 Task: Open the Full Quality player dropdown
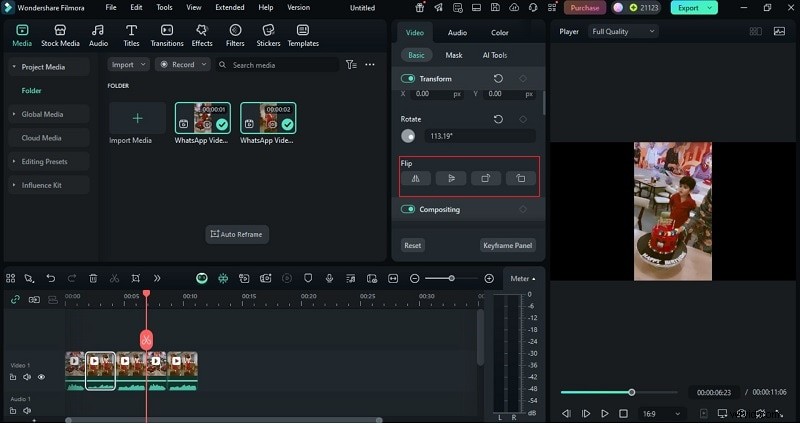click(622, 31)
